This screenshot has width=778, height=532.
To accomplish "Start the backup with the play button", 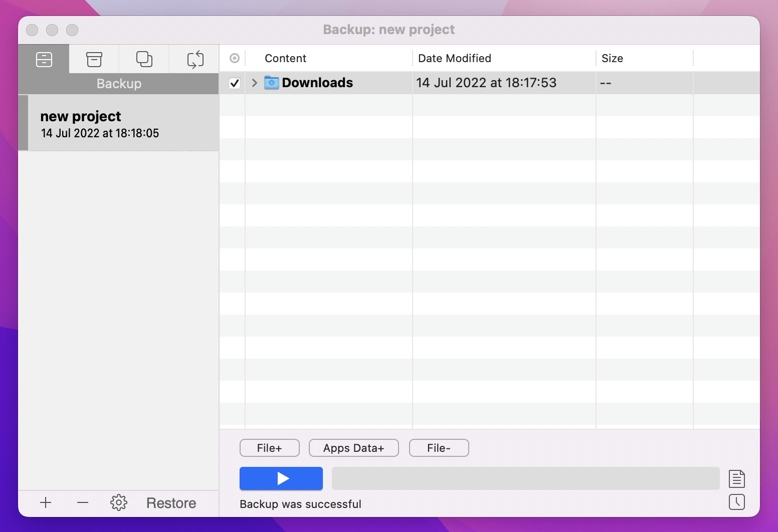I will [x=281, y=478].
